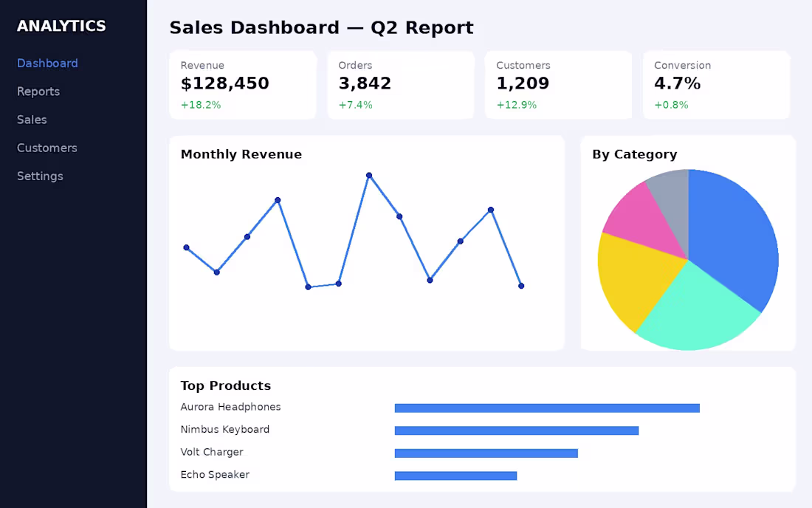This screenshot has height=508, width=812.
Task: Open the Dashboard sidebar item
Action: [47, 63]
